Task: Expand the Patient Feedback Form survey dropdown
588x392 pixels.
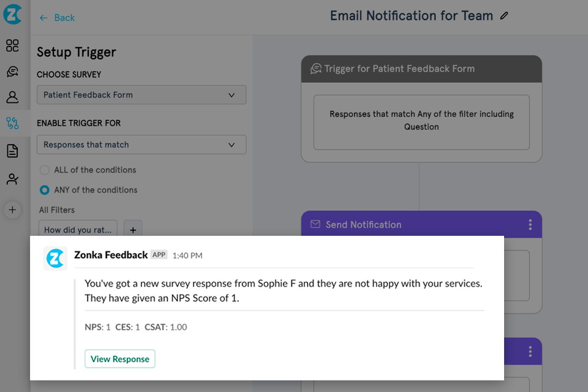Action: [141, 95]
